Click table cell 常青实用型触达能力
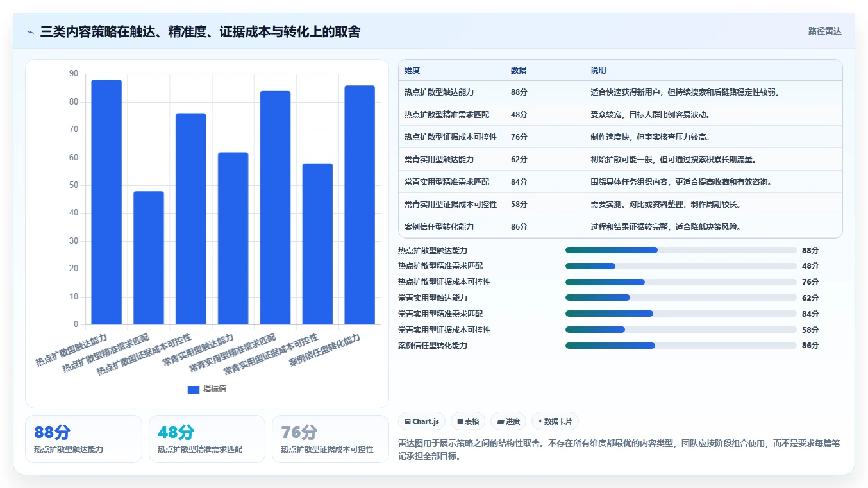This screenshot has width=868, height=488. 439,160
